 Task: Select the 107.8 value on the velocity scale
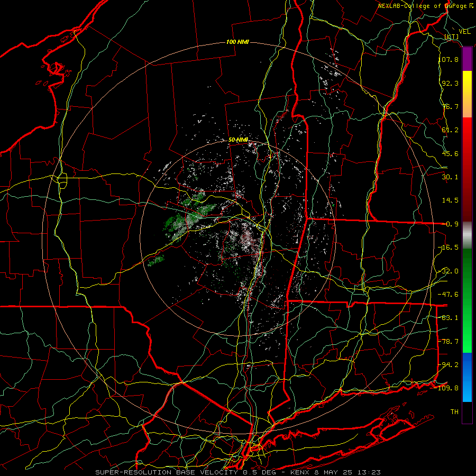pyautogui.click(x=448, y=59)
